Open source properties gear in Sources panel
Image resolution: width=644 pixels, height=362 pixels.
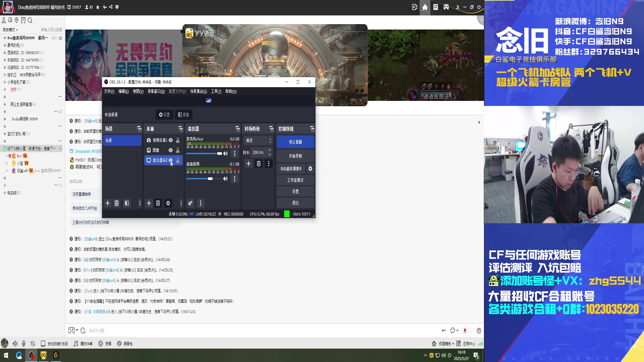point(168,203)
